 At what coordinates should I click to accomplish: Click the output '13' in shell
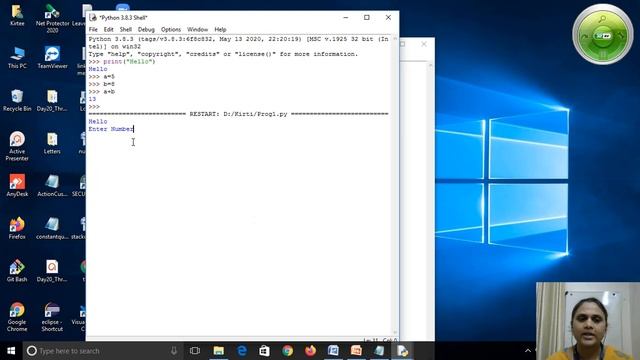[92, 99]
